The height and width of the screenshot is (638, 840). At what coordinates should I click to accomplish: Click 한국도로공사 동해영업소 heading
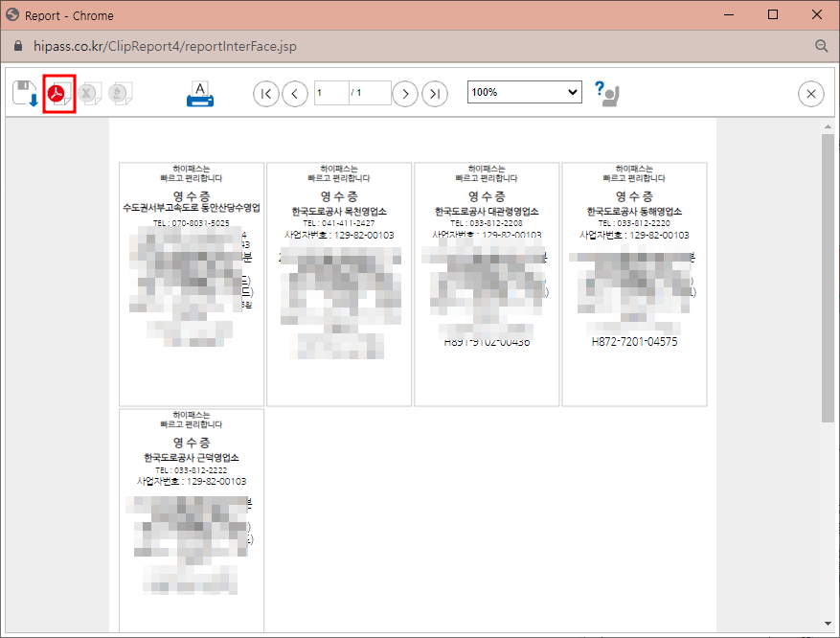[634, 212]
